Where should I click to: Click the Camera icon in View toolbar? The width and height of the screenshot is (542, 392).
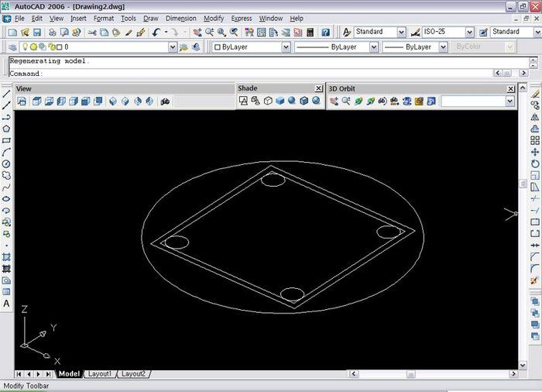165,101
